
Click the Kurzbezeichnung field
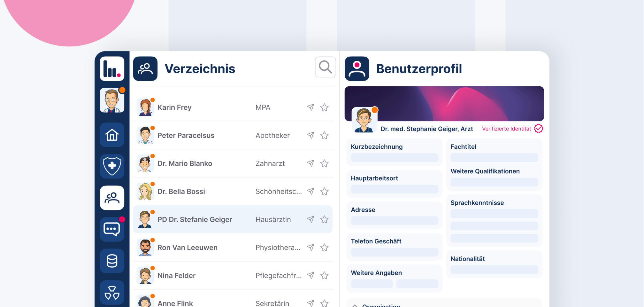click(394, 158)
